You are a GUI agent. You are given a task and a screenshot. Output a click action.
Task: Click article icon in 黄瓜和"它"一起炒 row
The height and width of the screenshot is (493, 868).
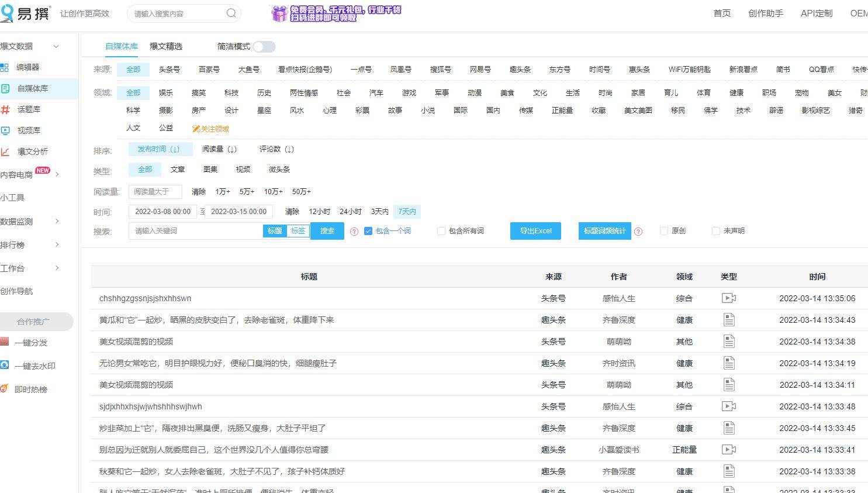pyautogui.click(x=729, y=320)
